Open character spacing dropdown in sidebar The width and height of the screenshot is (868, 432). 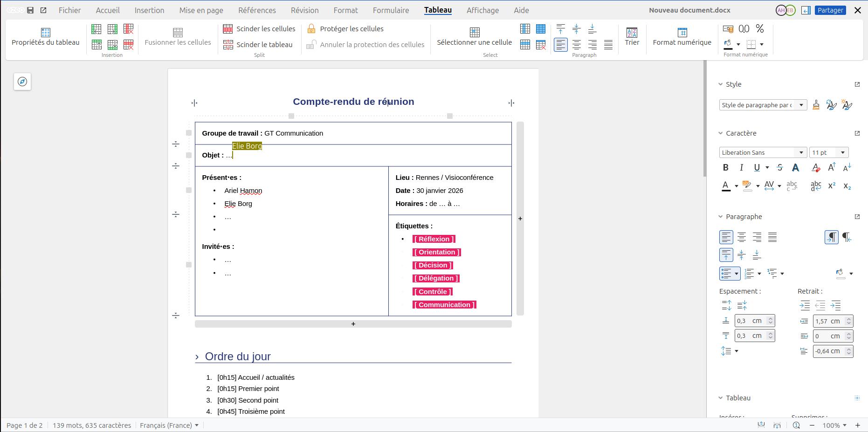click(x=779, y=186)
